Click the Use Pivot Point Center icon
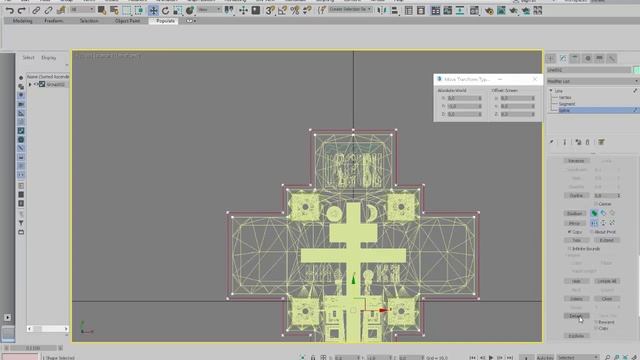 229,10
